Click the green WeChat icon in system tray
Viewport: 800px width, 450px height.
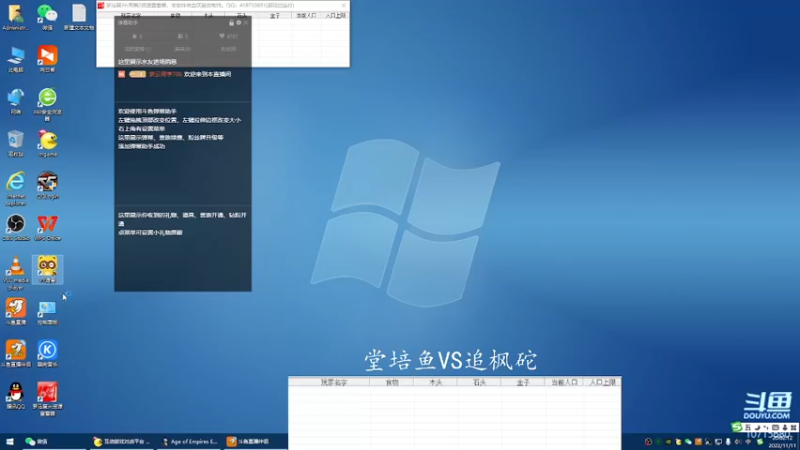point(688,442)
